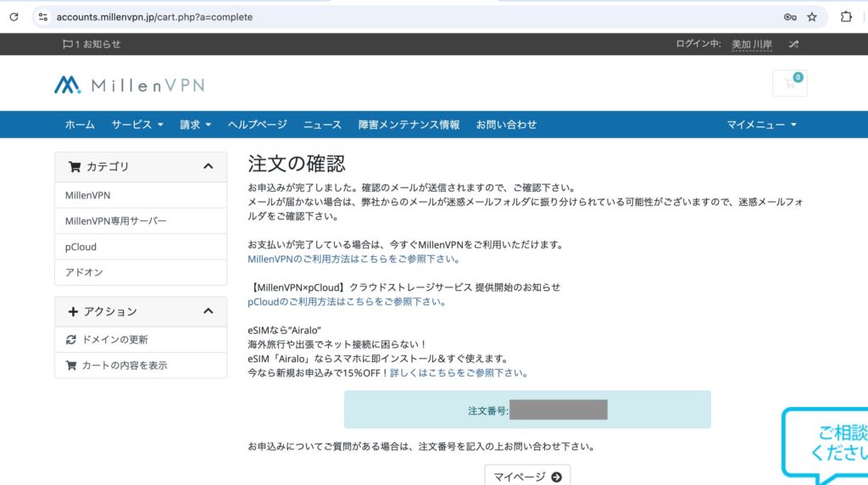The image size is (868, 485).
Task: Expand the 請求 dropdown menu
Action: coord(196,125)
